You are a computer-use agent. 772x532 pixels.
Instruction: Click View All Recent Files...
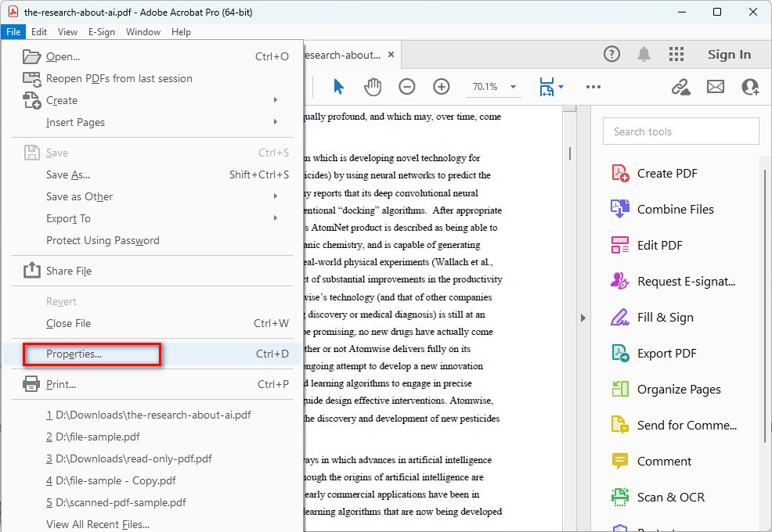tap(153, 524)
